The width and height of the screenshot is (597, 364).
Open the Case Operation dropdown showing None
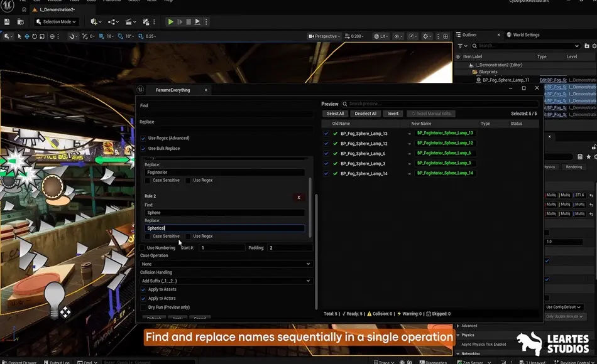(226, 264)
